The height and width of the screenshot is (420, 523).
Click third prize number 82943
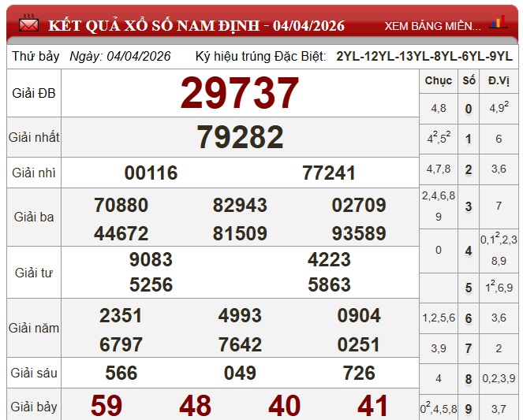pyautogui.click(x=240, y=206)
